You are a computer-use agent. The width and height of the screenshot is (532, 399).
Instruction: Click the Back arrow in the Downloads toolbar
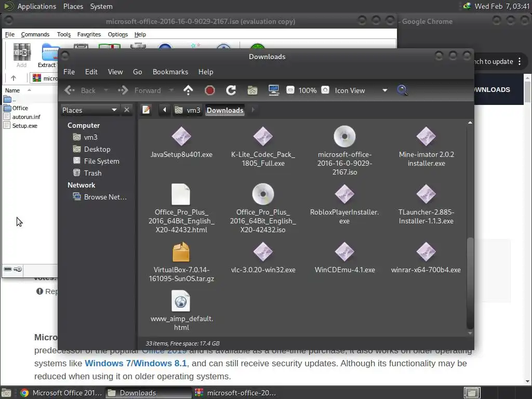point(80,90)
